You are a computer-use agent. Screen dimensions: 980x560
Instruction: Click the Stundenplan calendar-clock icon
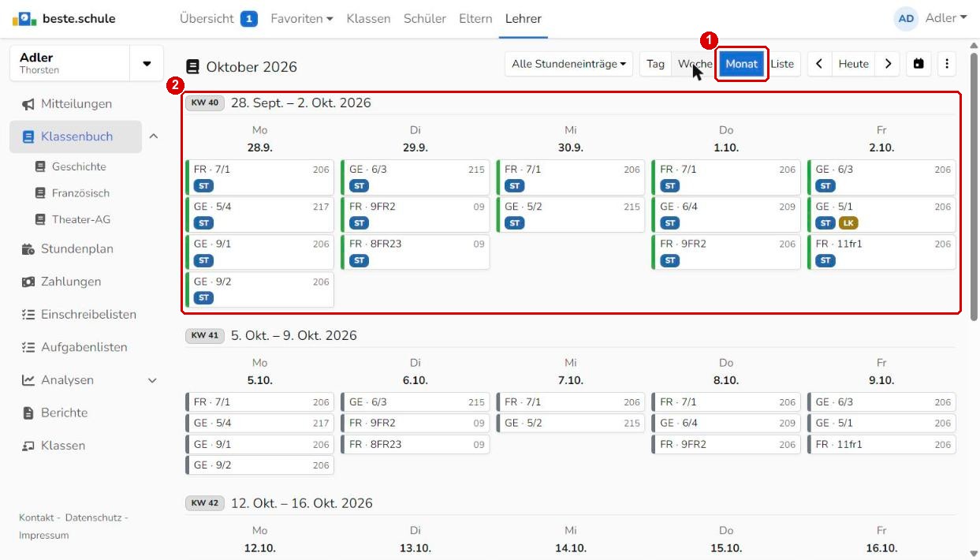(28, 249)
